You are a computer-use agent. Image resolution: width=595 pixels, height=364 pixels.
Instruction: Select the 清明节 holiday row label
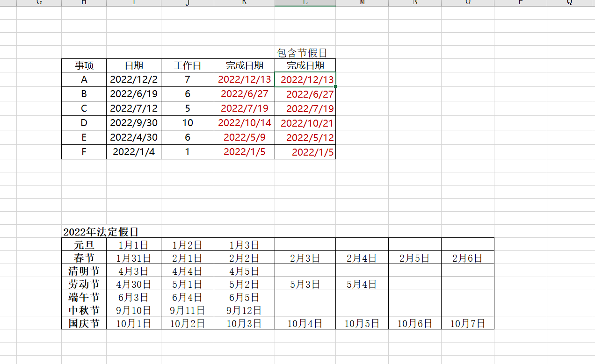84,271
